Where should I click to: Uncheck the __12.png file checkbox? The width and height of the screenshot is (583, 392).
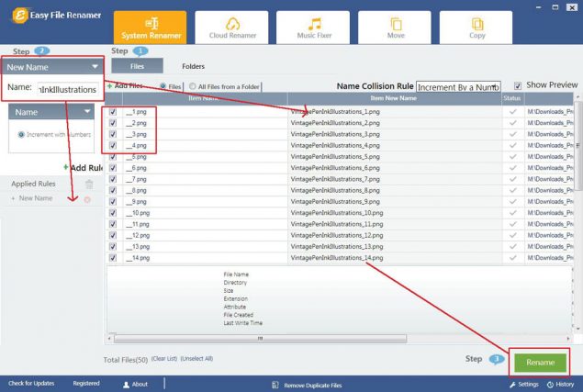click(113, 235)
